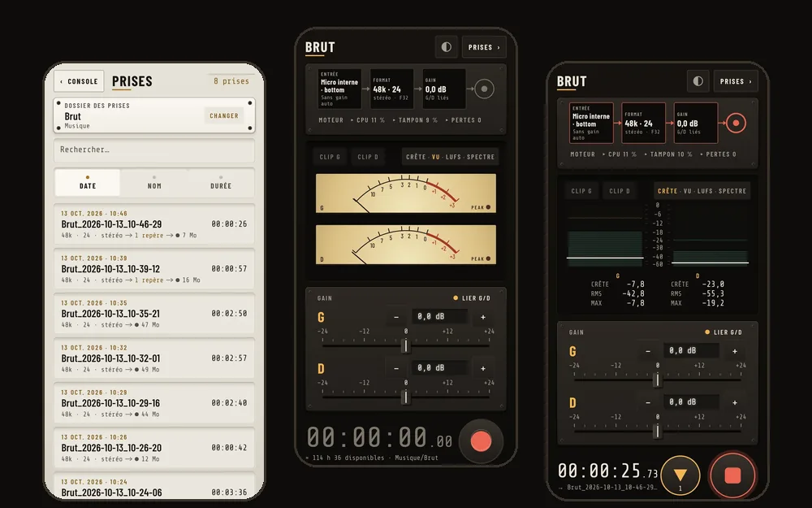Click the red circle record indicator in the recording signal chain
Viewport: 812px width, 508px height.
coord(736,124)
